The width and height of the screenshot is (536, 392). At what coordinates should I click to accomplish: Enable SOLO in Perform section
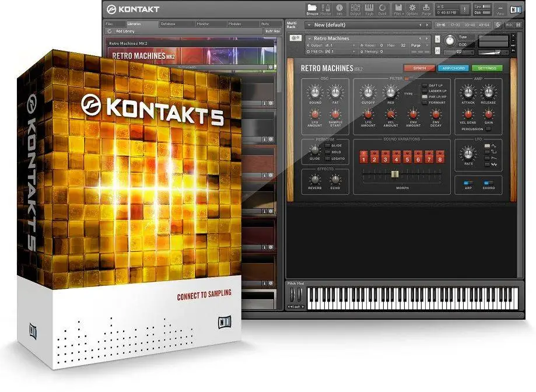coord(327,152)
